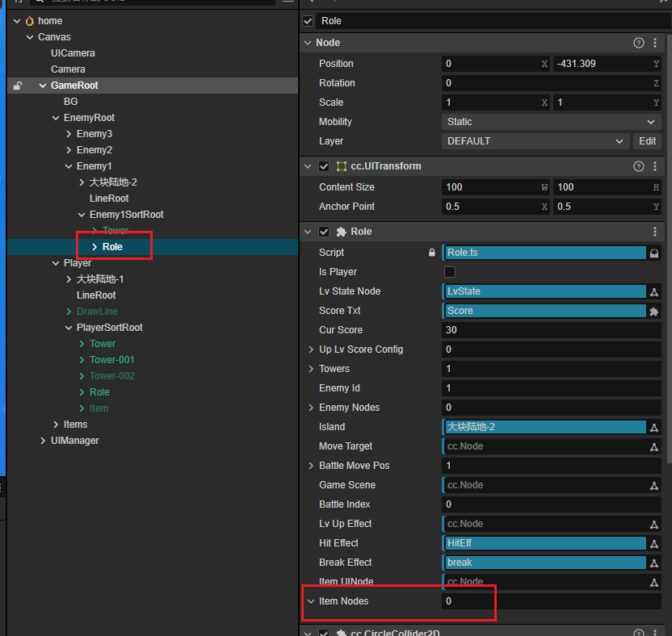
Task: Click the Script lock icon
Action: tap(431, 253)
